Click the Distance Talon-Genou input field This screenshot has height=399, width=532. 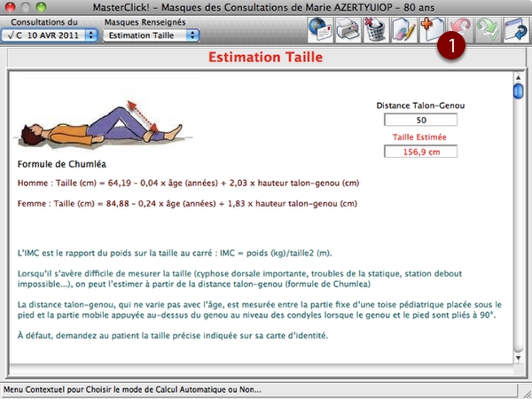(420, 120)
